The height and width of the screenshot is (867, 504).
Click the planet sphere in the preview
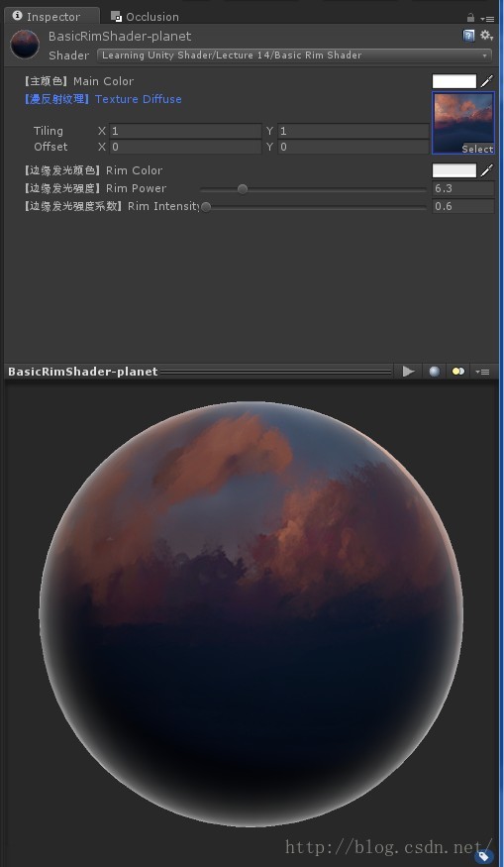pos(251,613)
